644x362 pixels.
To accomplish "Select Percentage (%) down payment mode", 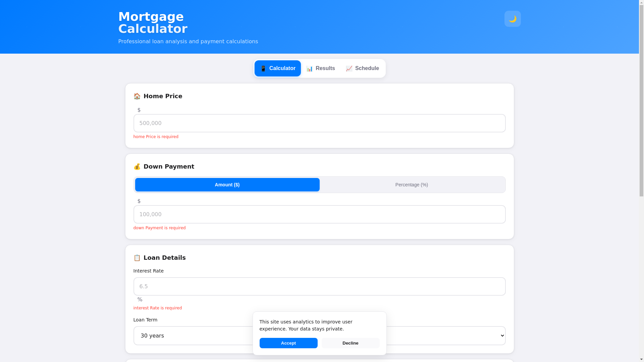I will click(412, 185).
